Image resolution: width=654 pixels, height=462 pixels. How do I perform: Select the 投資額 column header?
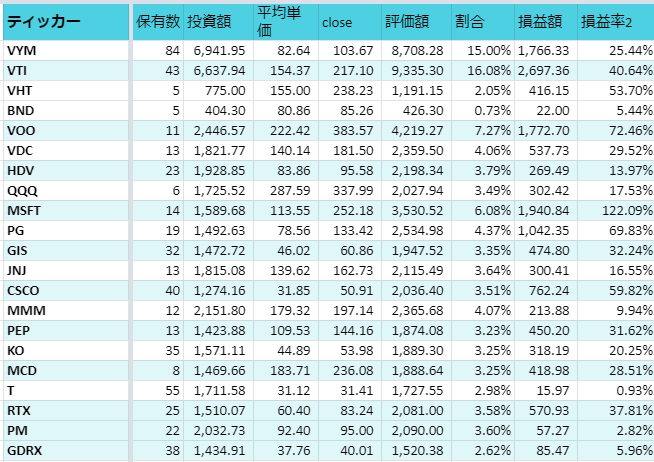point(219,22)
